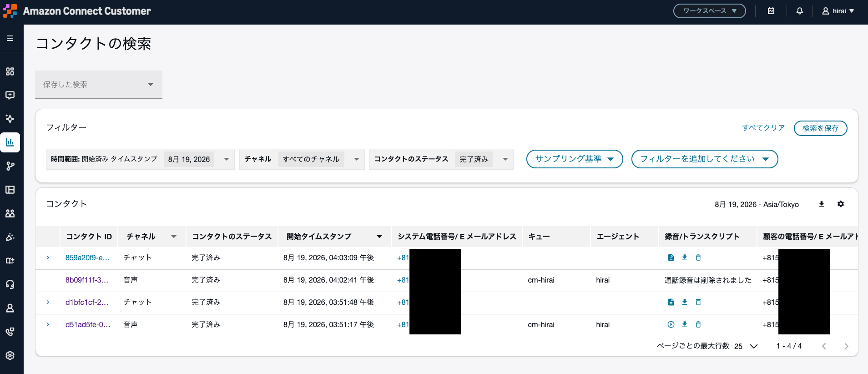Open channel column header filter arrow
This screenshot has height=374, width=868.
[x=174, y=237]
